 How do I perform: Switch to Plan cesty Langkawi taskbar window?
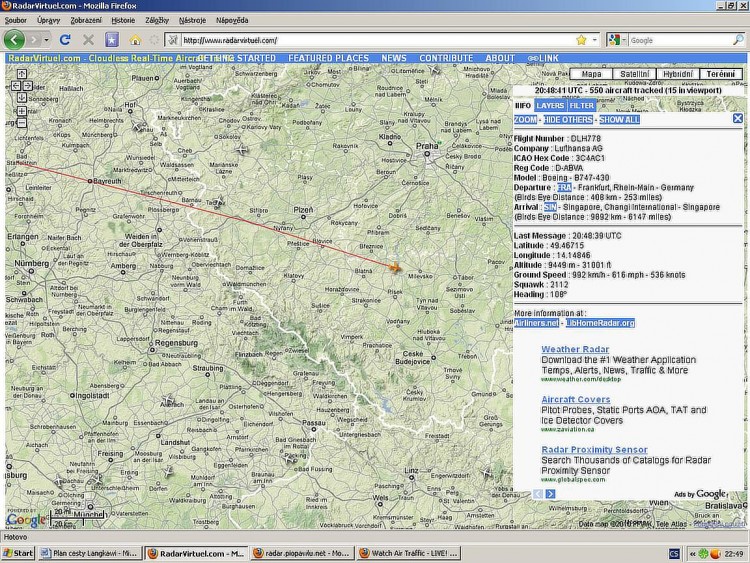coord(90,553)
